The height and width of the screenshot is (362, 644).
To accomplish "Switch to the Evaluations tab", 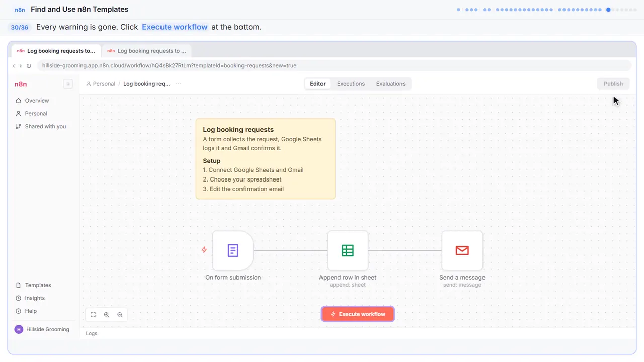I will coord(390,84).
